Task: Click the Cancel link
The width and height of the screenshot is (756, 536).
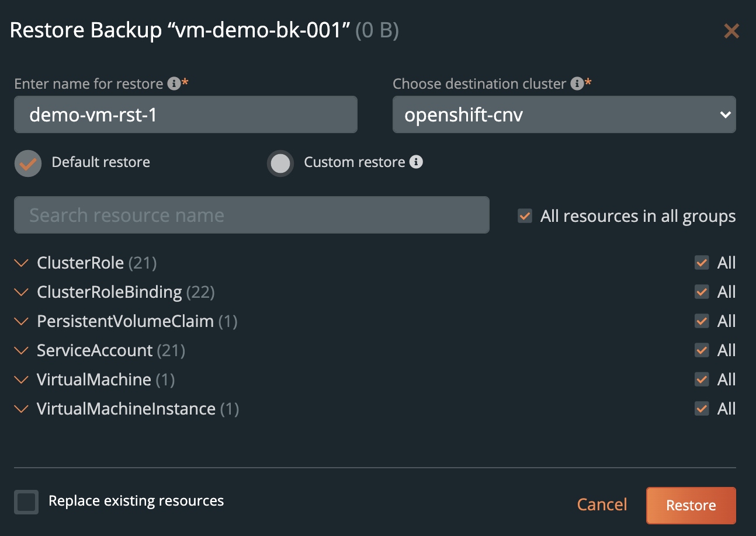Action: (602, 504)
